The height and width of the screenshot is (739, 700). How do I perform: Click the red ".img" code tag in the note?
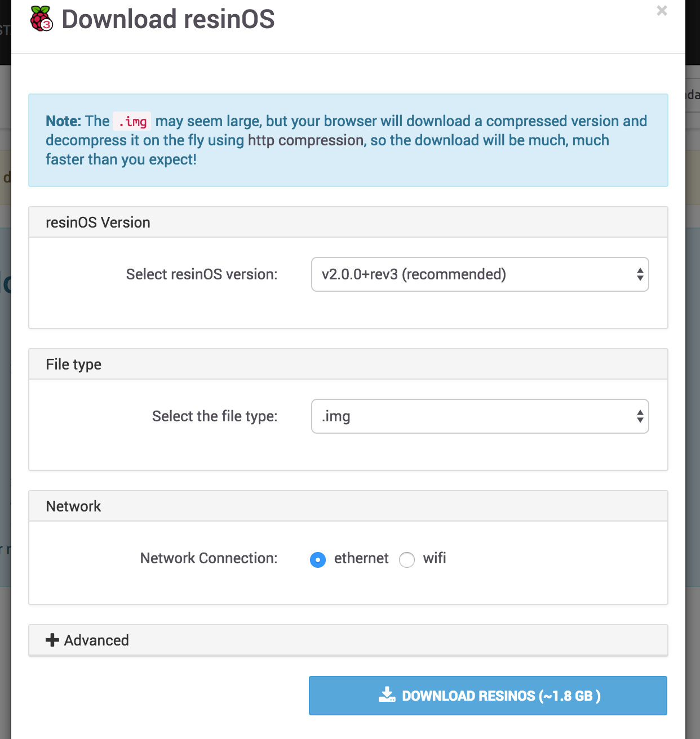click(132, 121)
